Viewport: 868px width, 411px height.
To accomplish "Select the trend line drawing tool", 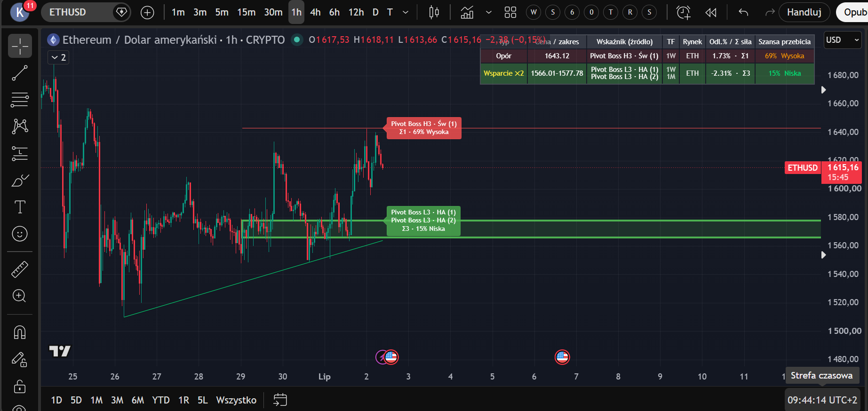I will [x=20, y=73].
